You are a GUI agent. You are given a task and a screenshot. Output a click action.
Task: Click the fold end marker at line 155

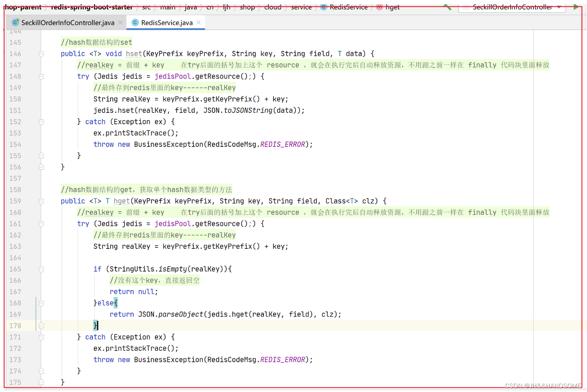click(x=41, y=156)
